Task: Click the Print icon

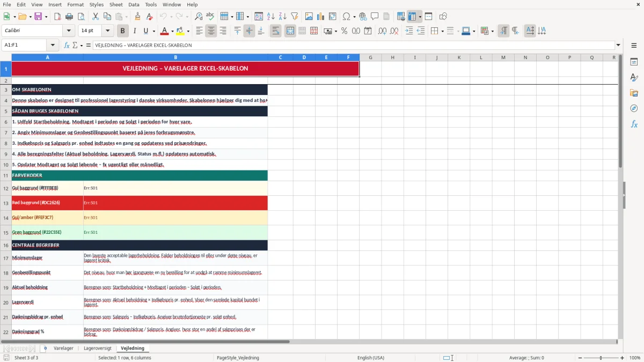Action: pos(69,17)
